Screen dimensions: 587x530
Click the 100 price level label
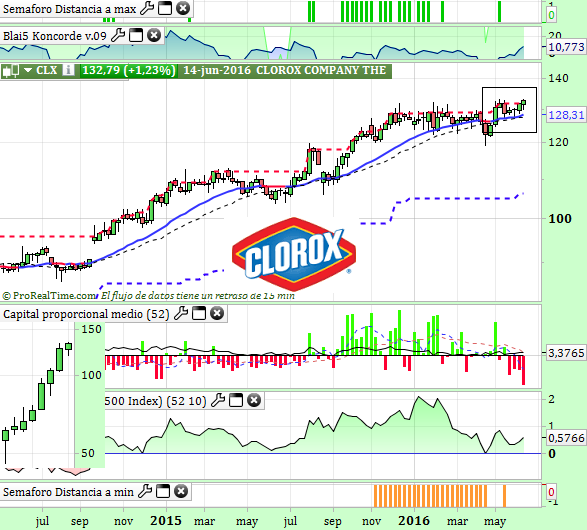point(560,219)
